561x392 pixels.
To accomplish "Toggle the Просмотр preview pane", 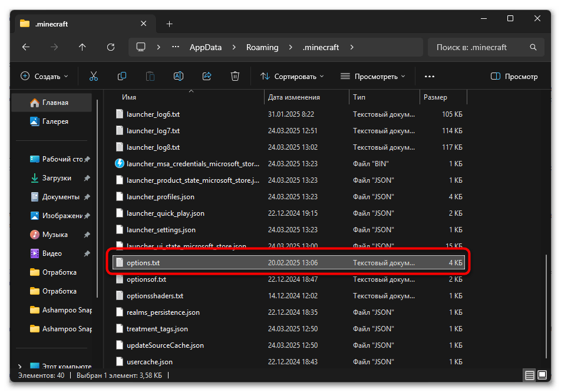I will [514, 76].
